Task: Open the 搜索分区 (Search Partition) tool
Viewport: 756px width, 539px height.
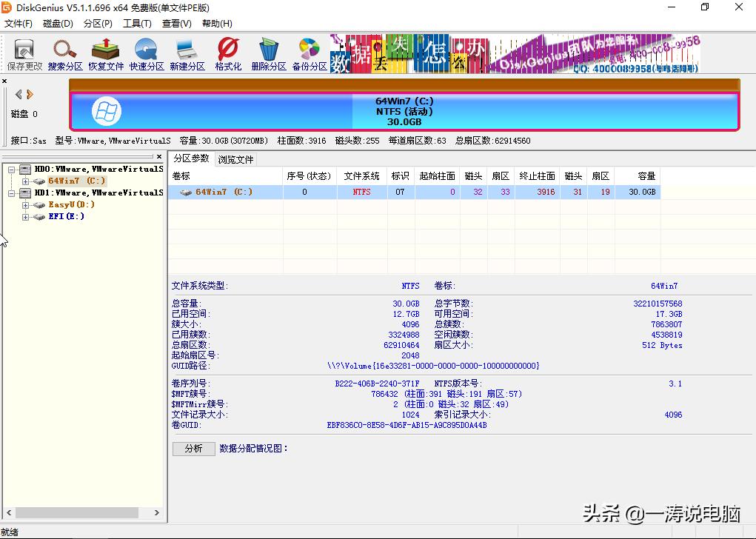Action: tap(64, 53)
